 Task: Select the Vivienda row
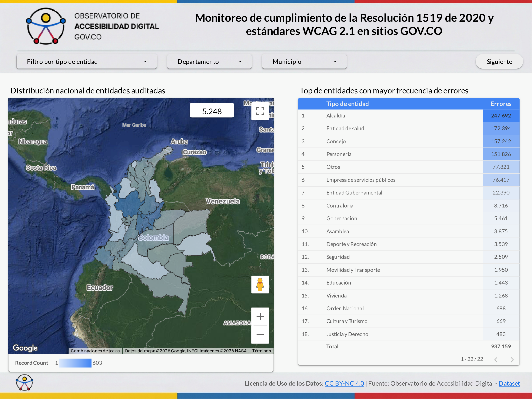coord(408,296)
